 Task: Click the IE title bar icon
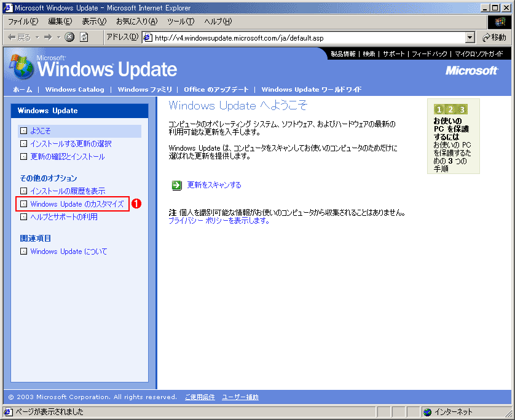(x=8, y=8)
